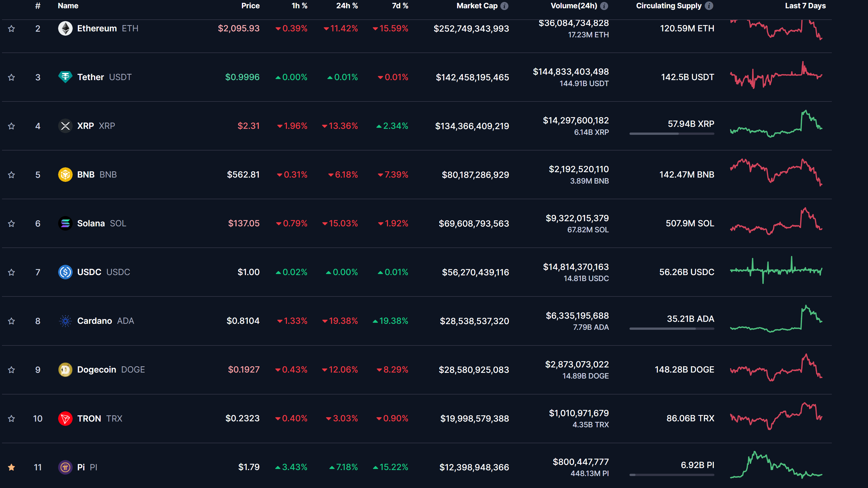Click Pi circulating supply progress bar
Viewport: 868px width, 488px height.
point(672,475)
